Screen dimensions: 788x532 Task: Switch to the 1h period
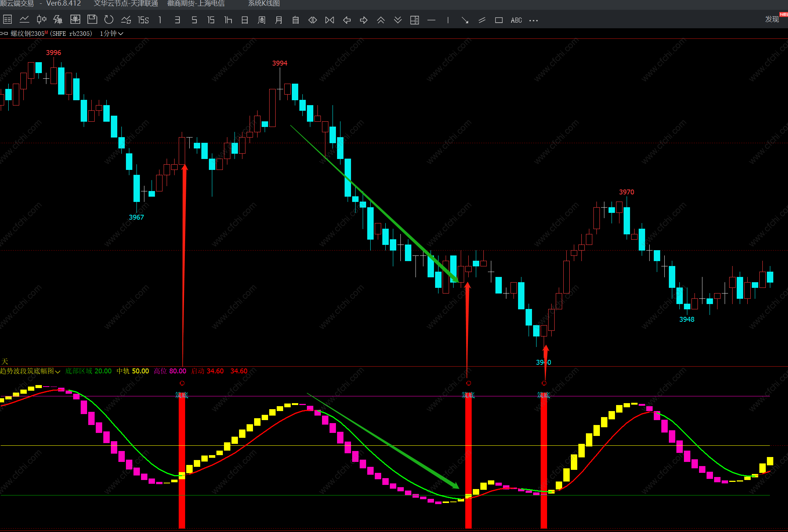pyautogui.click(x=228, y=20)
